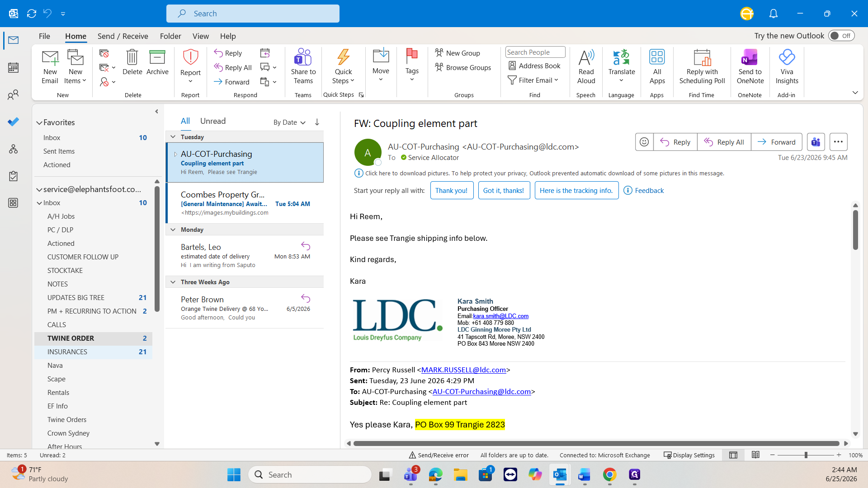
Task: Collapse the Inbox subfolder tree
Action: [39, 203]
